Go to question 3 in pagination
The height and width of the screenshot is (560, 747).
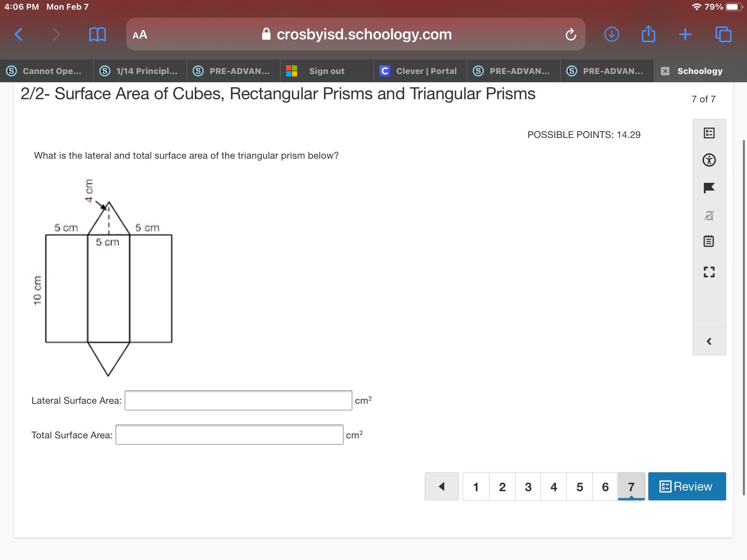(x=528, y=487)
